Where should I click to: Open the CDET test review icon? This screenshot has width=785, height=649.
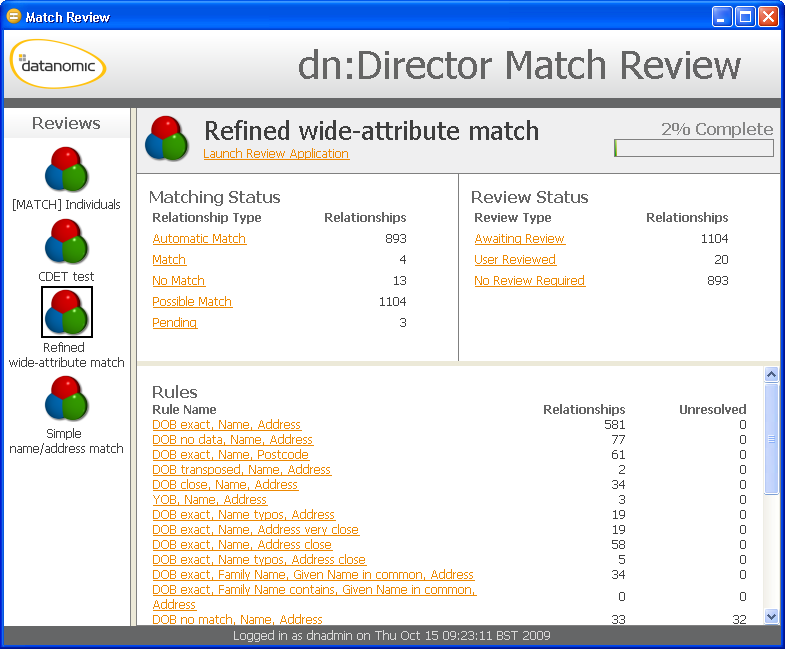67,242
